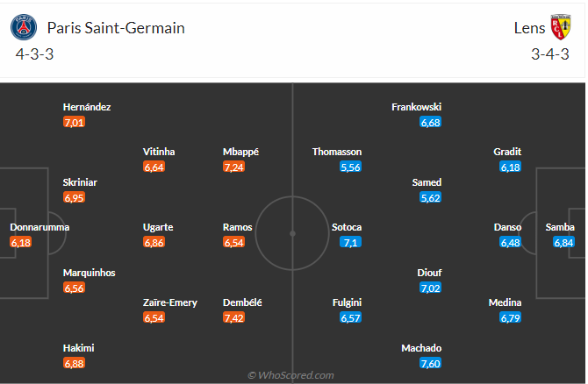Click the pitch center circle spot
The height and width of the screenshot is (384, 588).
(293, 234)
